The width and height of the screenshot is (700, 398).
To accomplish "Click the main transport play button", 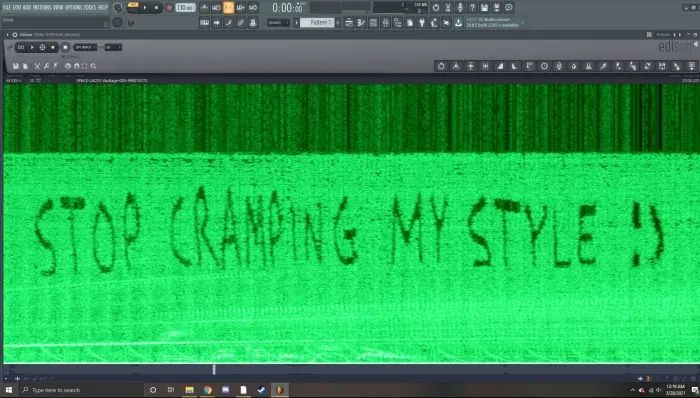I will pyautogui.click(x=145, y=8).
